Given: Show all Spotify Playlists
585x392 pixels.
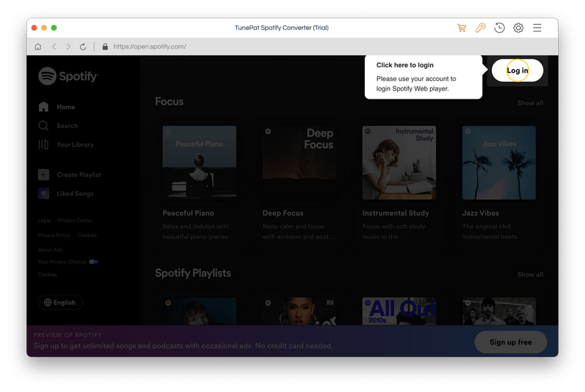Looking at the screenshot, I should tap(529, 274).
